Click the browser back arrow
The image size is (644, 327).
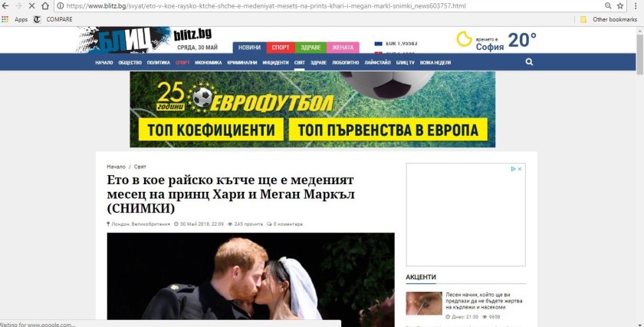(5, 6)
